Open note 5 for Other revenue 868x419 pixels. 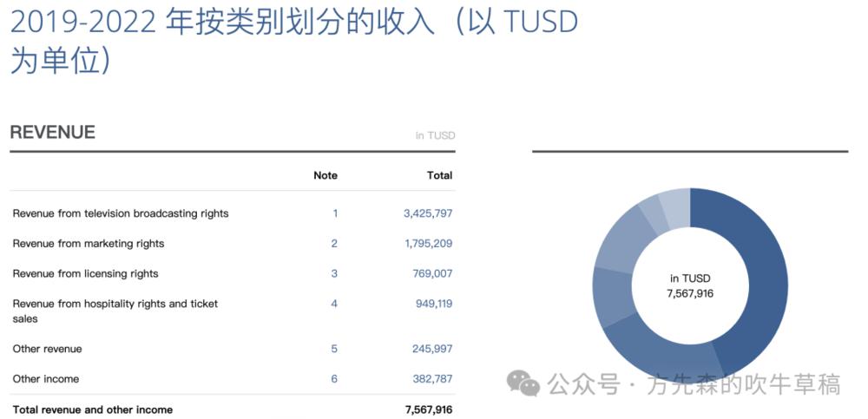334,349
